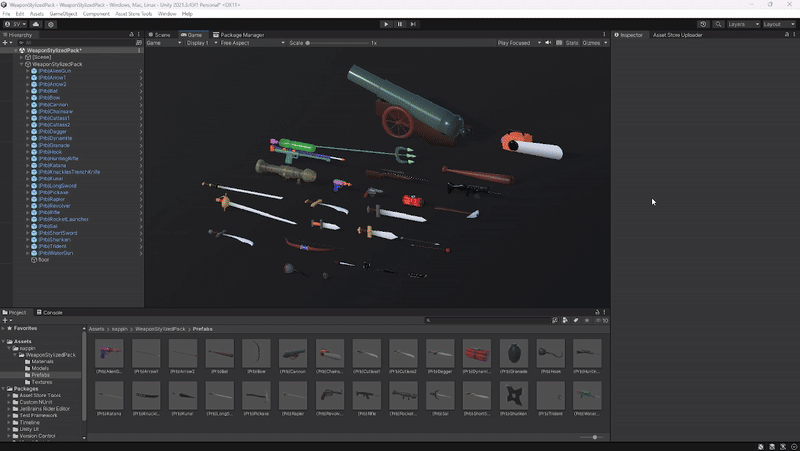Open the Play Focused dropdown

[x=519, y=43]
